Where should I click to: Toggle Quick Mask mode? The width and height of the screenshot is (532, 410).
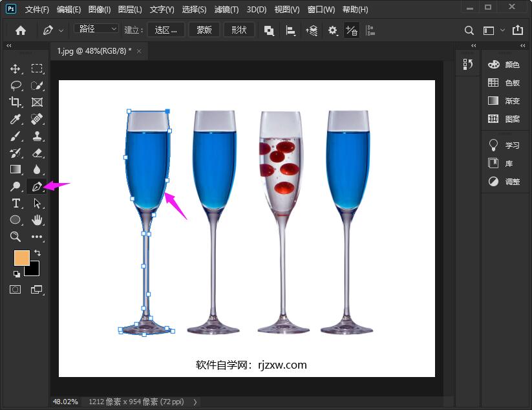pos(16,290)
